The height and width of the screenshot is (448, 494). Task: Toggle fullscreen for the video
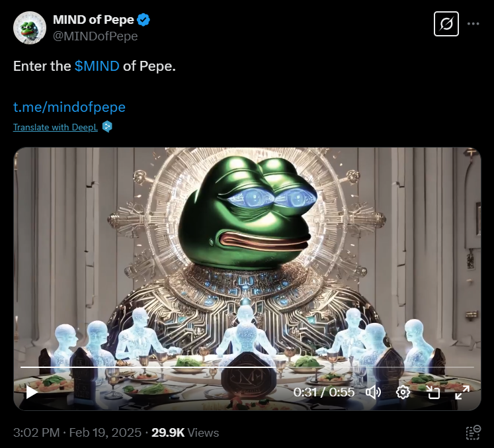462,392
